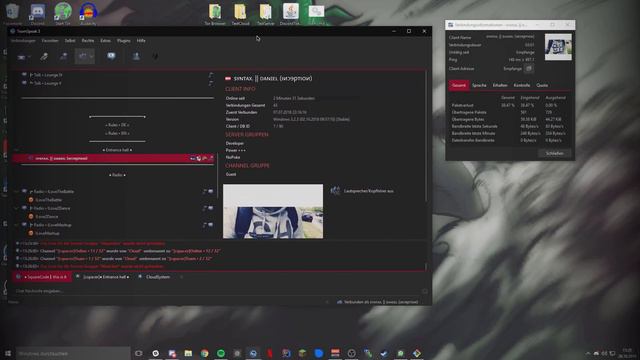Open the Rechte menu
Image resolution: width=640 pixels, height=360 pixels.
point(88,41)
